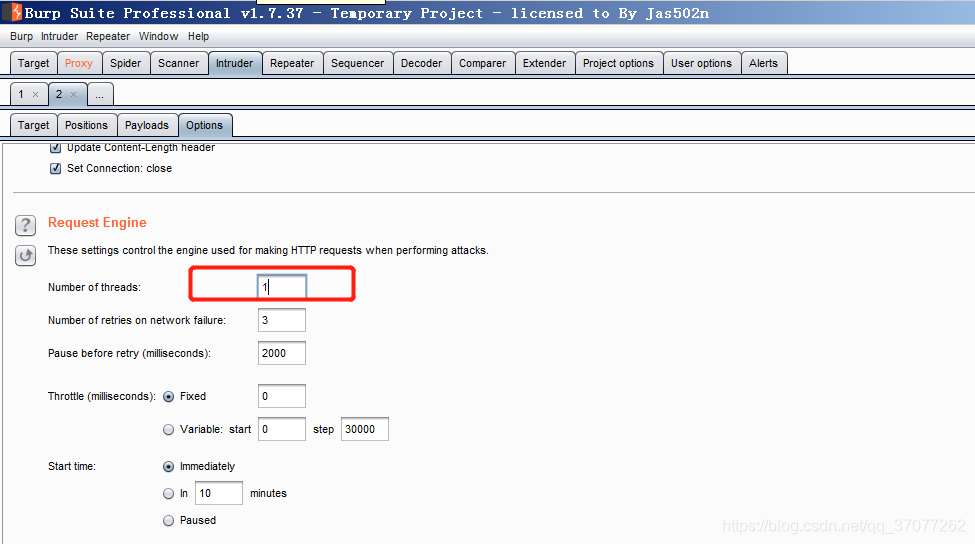Focus the Pause before retry field
975x544 pixels.
(282, 353)
